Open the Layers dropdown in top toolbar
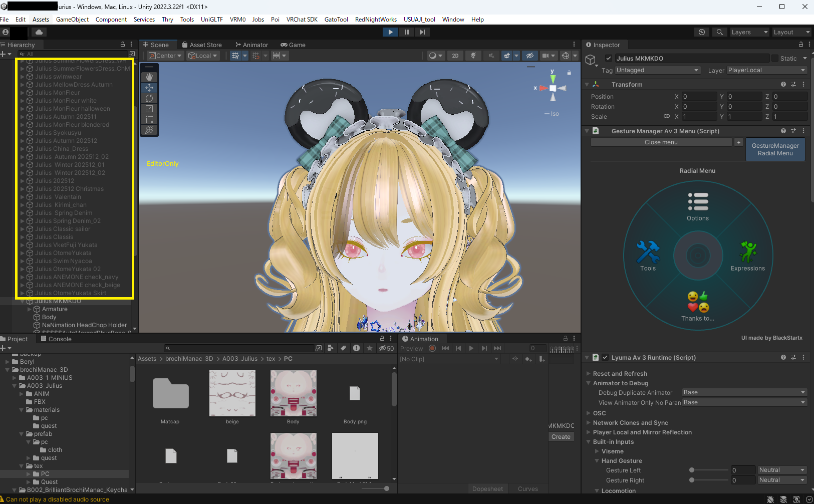Image resolution: width=814 pixels, height=504 pixels. [x=749, y=32]
